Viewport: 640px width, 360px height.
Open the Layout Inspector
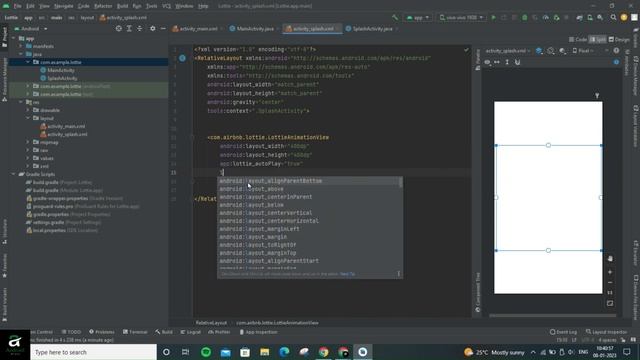click(x=606, y=332)
